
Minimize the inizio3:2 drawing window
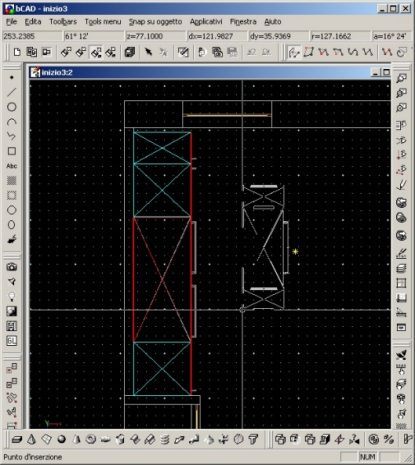375,72
